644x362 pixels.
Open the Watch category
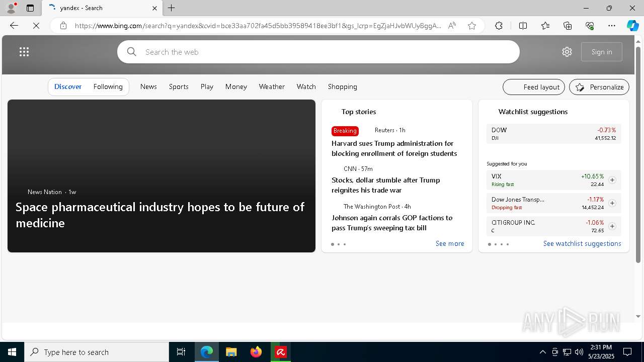pyautogui.click(x=306, y=86)
